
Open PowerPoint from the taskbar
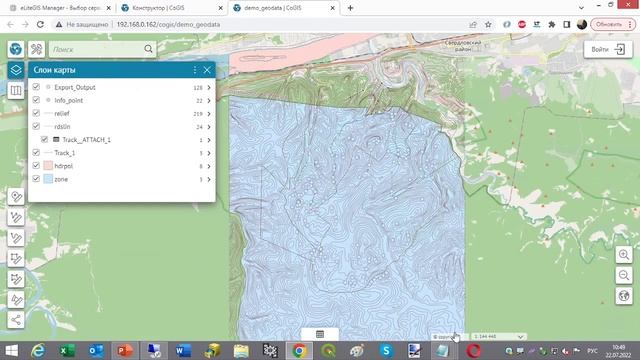[x=125, y=351]
